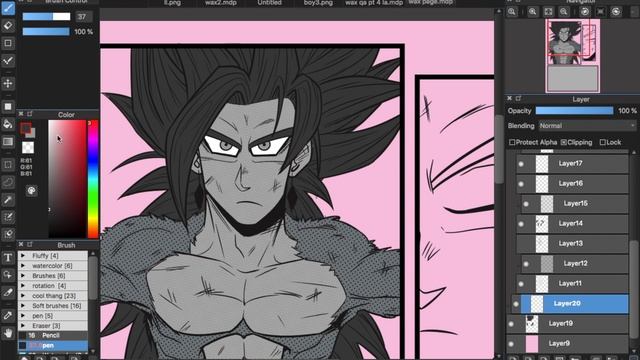The height and width of the screenshot is (360, 640).
Task: Select the pen brush in list
Action: click(x=53, y=345)
